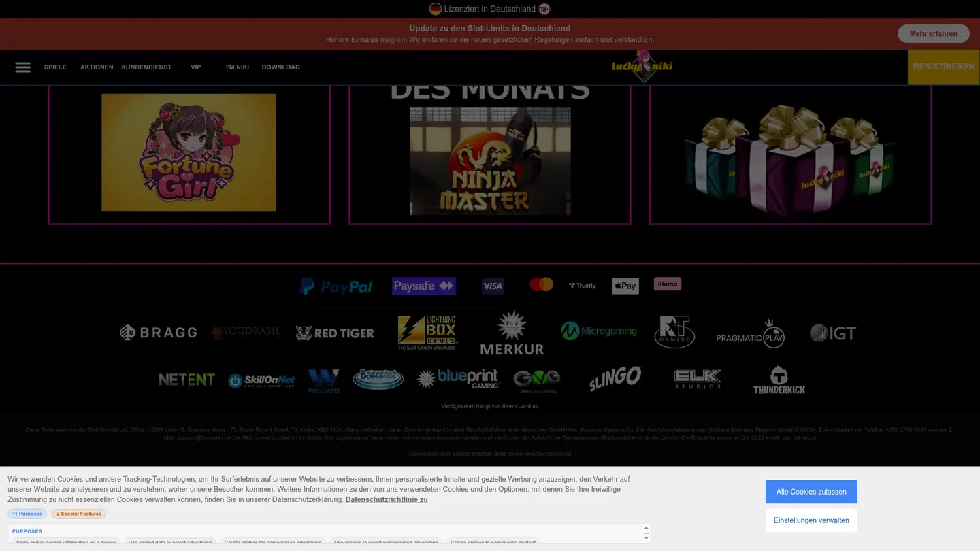Click the Slingo provider logo
Screen dimensions: 980x551
615,379
